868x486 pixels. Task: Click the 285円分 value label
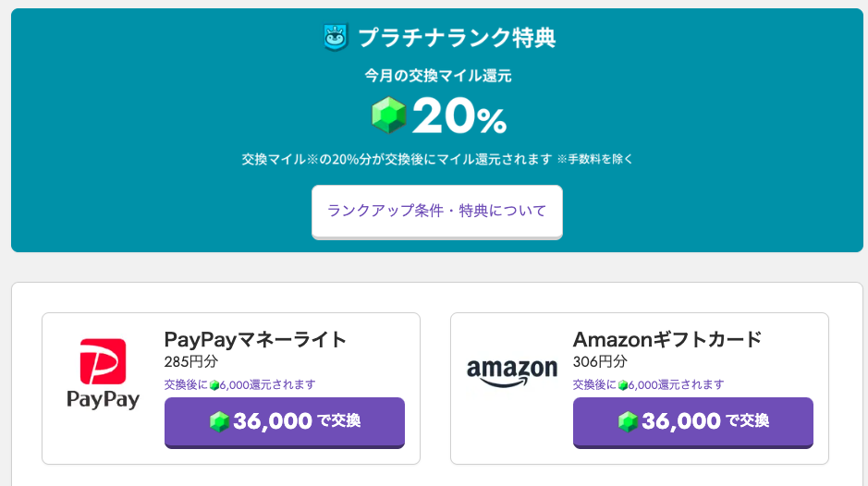(x=191, y=362)
